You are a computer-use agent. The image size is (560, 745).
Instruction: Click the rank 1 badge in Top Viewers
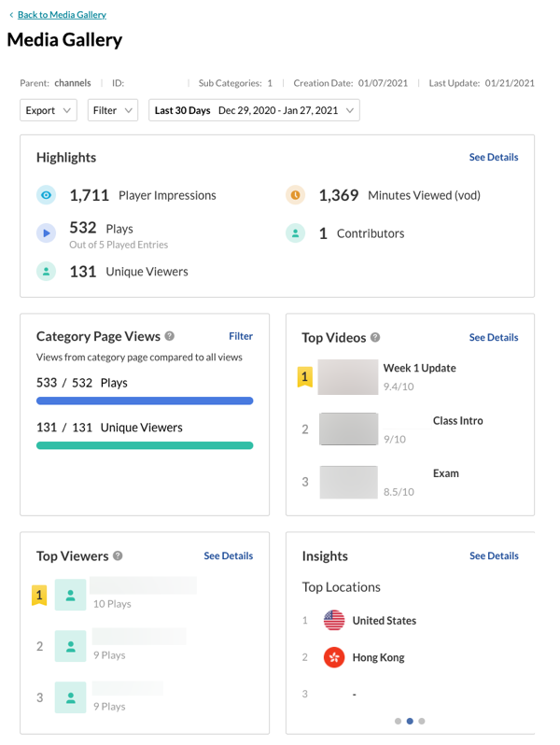(x=39, y=595)
